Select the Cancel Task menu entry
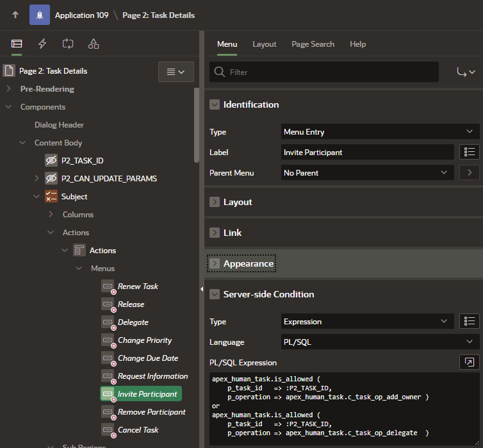Image resolution: width=483 pixels, height=448 pixels. click(x=138, y=430)
